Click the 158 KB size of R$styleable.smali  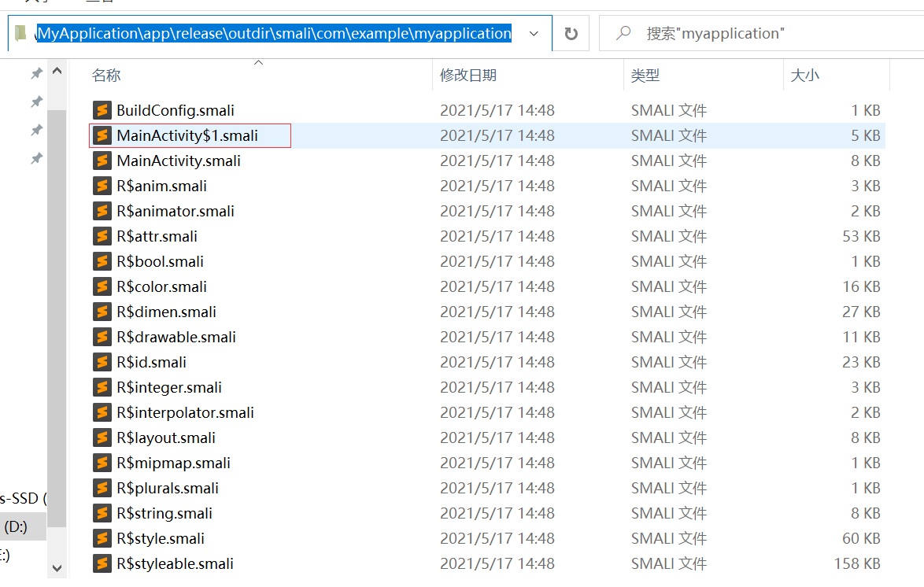[x=857, y=563]
